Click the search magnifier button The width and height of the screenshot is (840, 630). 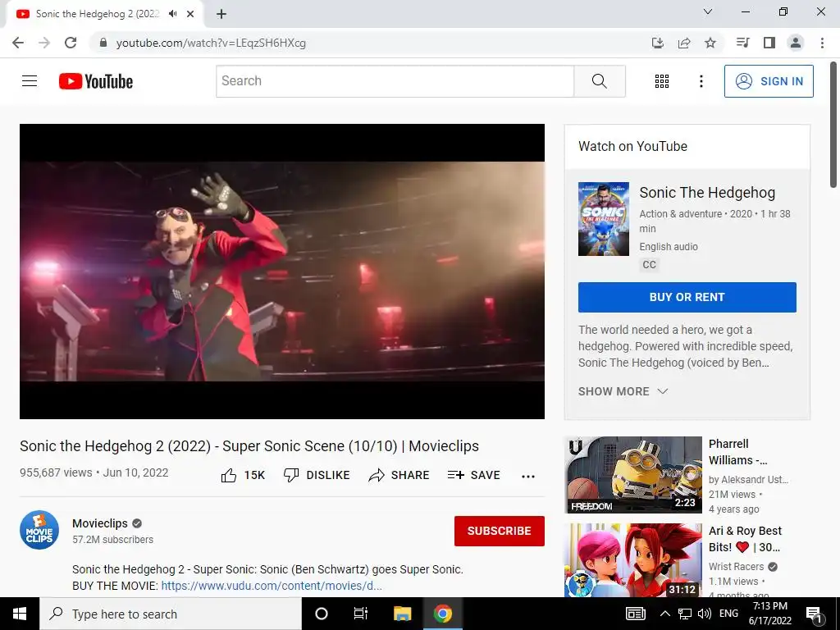coord(600,81)
